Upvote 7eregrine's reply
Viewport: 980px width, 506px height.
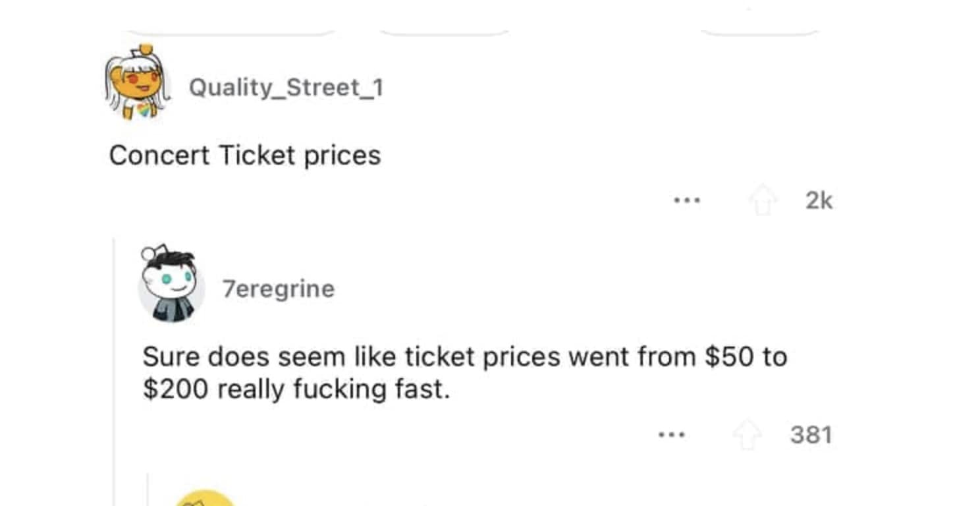pyautogui.click(x=747, y=436)
